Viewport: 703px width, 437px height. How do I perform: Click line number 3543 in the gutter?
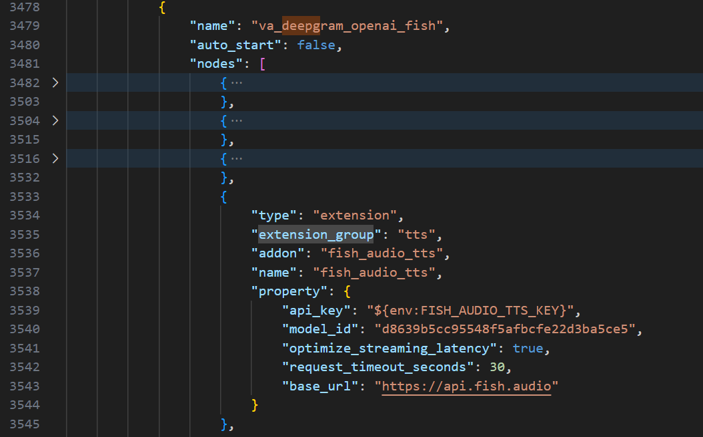25,386
